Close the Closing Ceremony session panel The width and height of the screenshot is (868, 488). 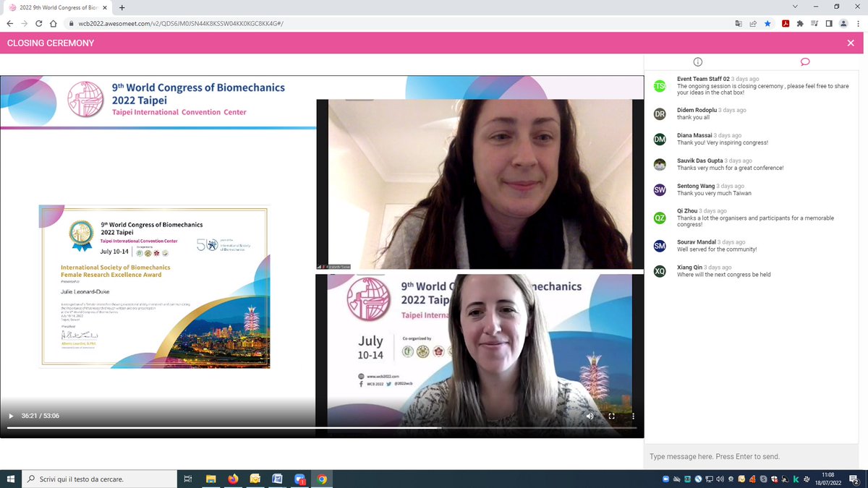[851, 43]
